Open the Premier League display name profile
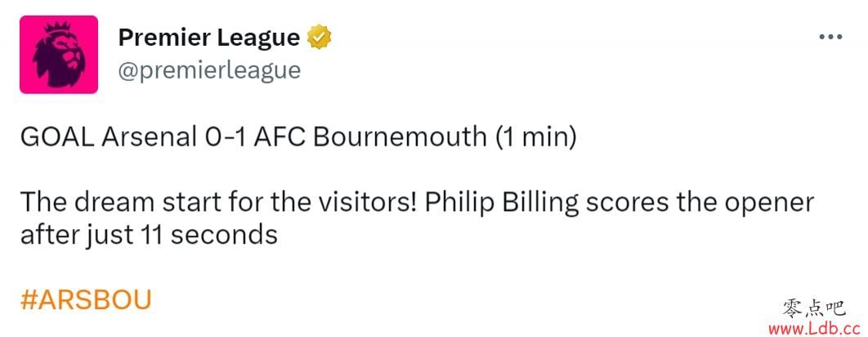 click(208, 37)
